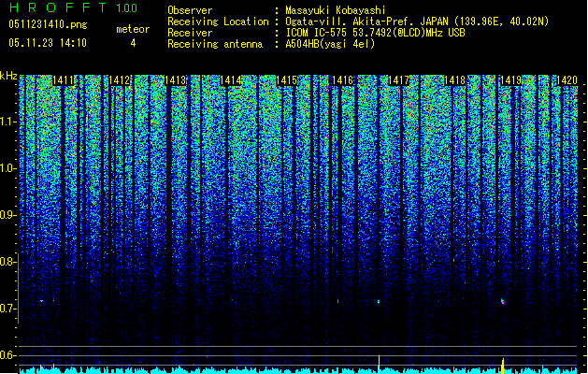The image size is (588, 374).
Task: Click the meteor echo near 1419
Action: (503, 301)
